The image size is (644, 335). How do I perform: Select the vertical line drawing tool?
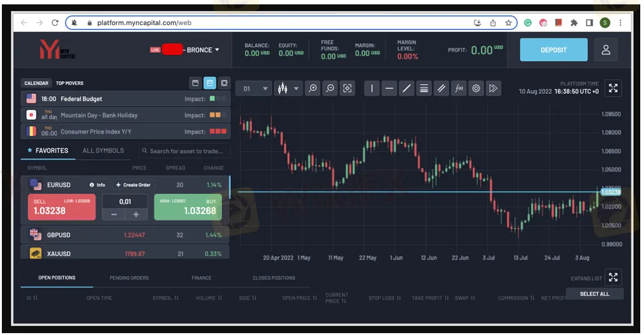coord(372,88)
